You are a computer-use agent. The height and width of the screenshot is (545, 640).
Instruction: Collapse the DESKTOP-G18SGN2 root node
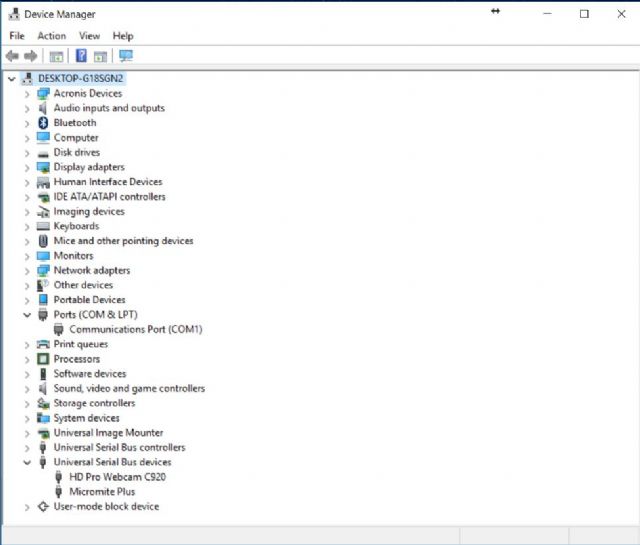(11, 78)
